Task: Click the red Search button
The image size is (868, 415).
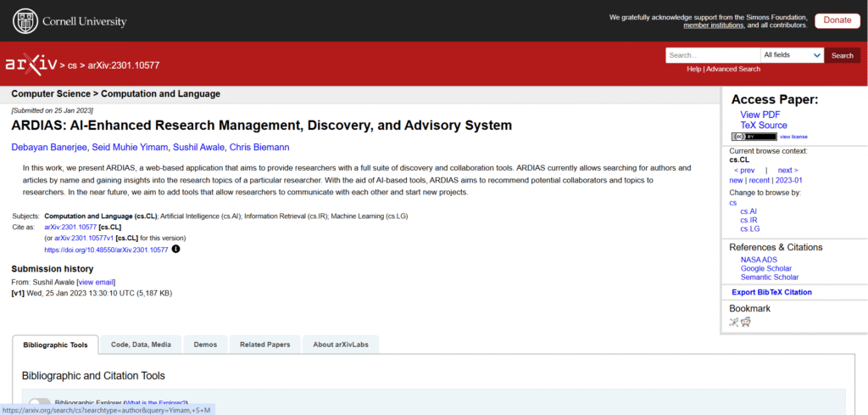Action: tap(842, 55)
